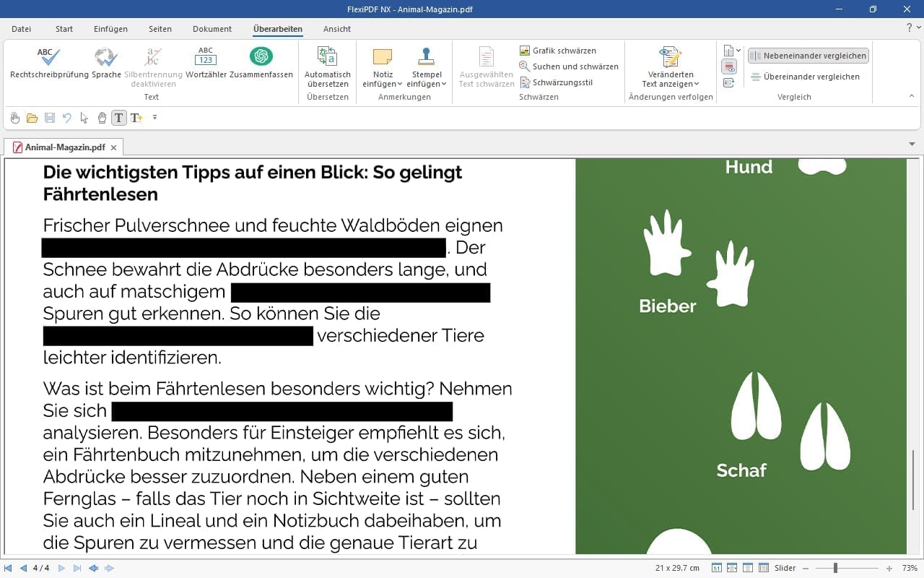Select the hand pan tool

point(102,118)
